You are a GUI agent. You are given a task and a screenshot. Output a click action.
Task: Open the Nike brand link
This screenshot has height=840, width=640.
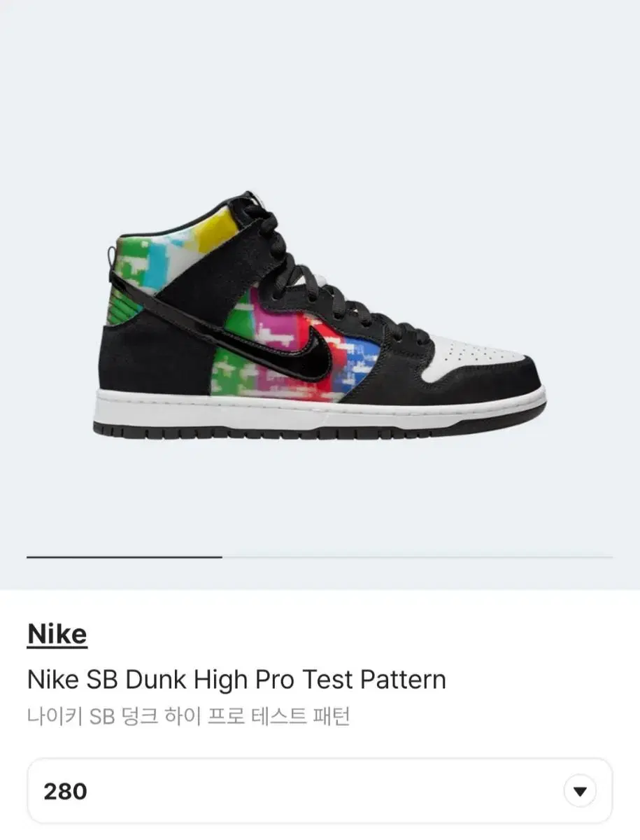tap(57, 634)
